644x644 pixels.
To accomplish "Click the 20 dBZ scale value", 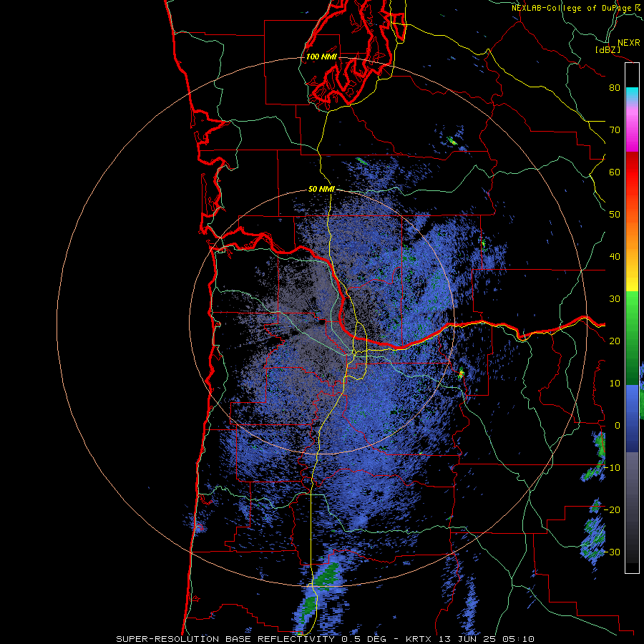I will [x=615, y=341].
